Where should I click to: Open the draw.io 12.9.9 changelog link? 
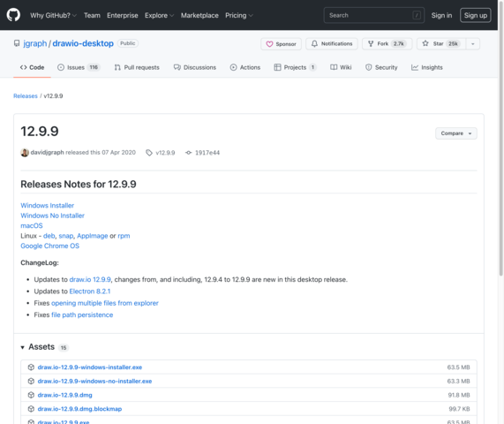click(x=90, y=279)
